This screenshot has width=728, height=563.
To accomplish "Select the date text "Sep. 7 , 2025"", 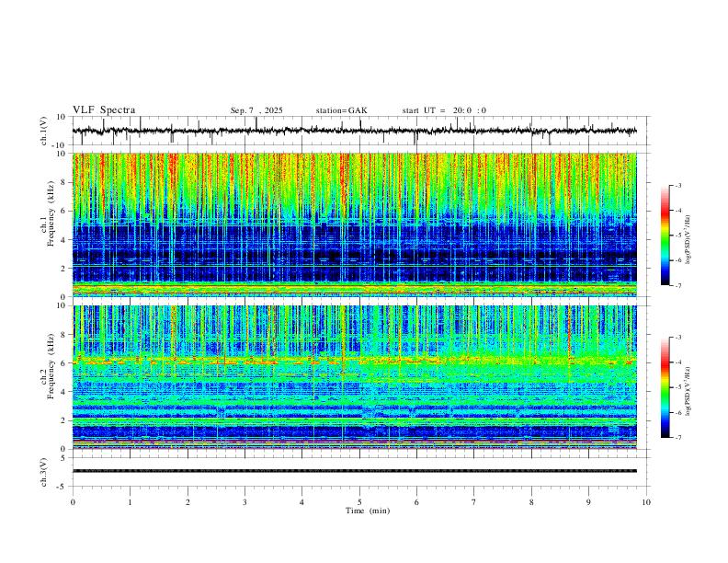I will [256, 110].
